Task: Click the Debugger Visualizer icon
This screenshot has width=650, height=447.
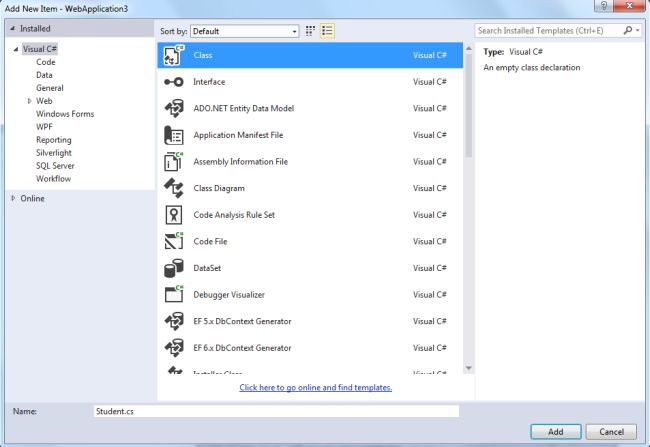Action: click(174, 294)
